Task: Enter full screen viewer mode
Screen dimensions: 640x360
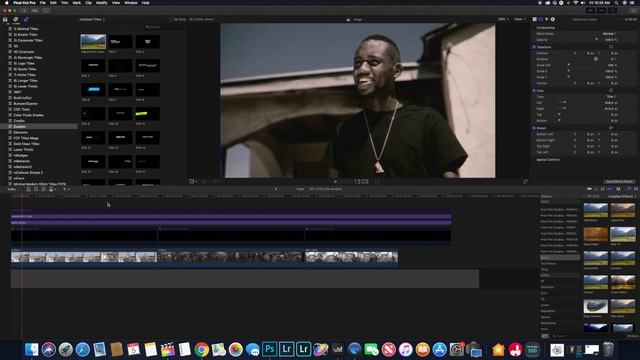Action: (x=525, y=182)
